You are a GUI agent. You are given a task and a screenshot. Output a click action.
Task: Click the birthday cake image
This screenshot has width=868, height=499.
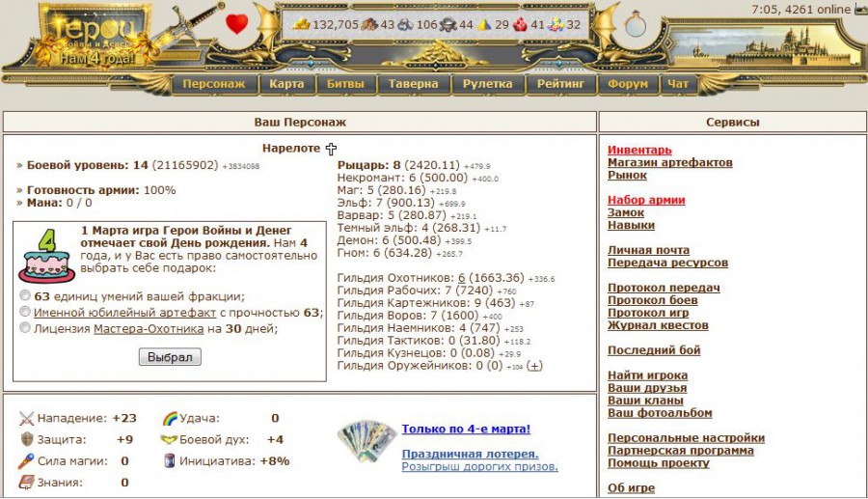tap(46, 256)
